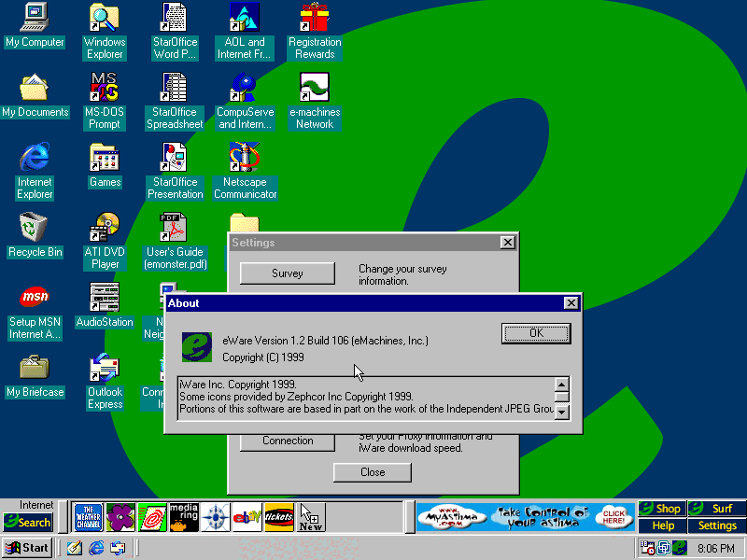Open the Surf tab on eWare bar

(717, 509)
